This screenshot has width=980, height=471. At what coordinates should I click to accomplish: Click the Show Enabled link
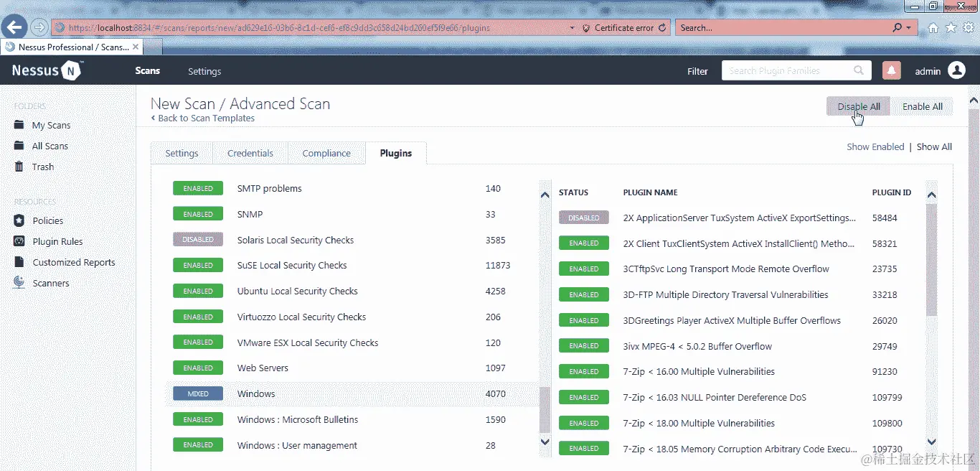click(875, 146)
